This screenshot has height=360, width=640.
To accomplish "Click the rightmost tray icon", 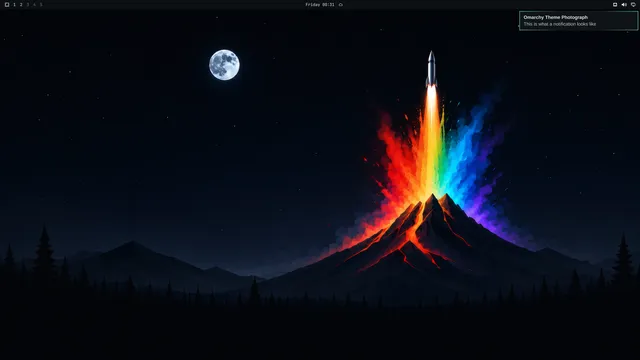I will 633,4.
